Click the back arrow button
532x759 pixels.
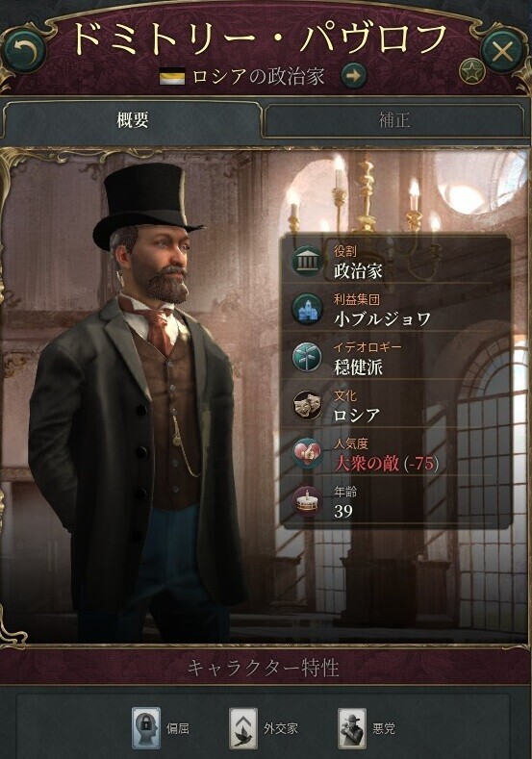click(25, 50)
